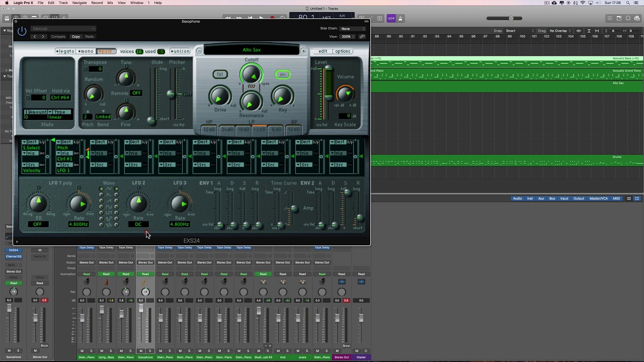Image resolution: width=644 pixels, height=362 pixels.
Task: Show Audio channel filter in mixer
Action: click(x=517, y=199)
